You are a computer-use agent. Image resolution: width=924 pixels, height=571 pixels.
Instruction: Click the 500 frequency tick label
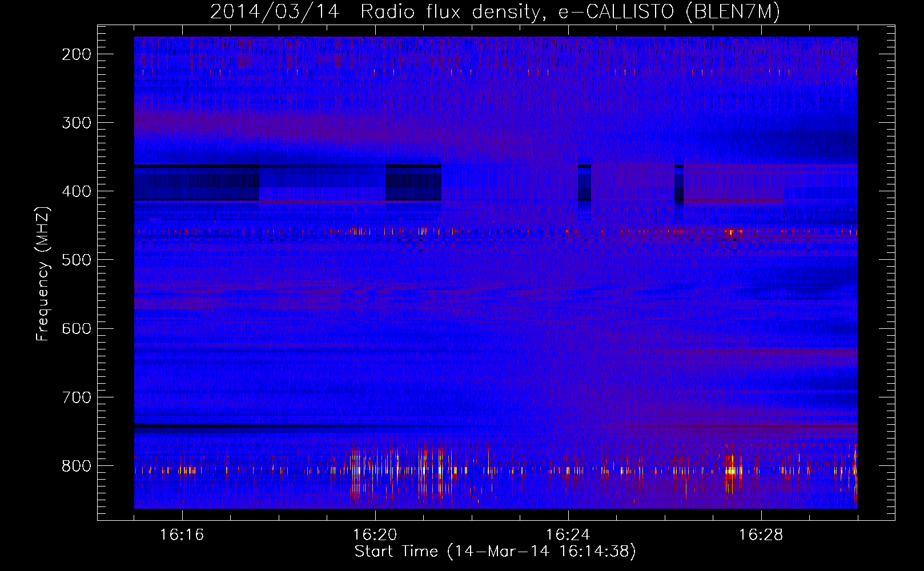coord(76,260)
